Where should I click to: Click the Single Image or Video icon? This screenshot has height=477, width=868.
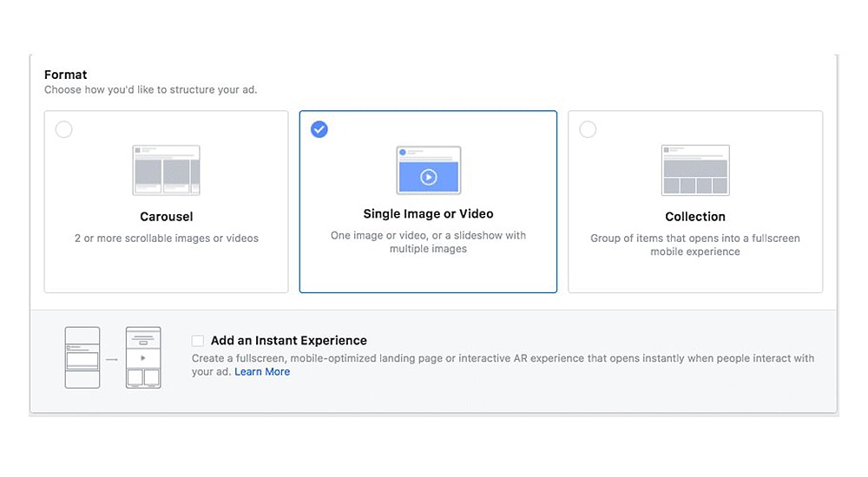tap(428, 170)
